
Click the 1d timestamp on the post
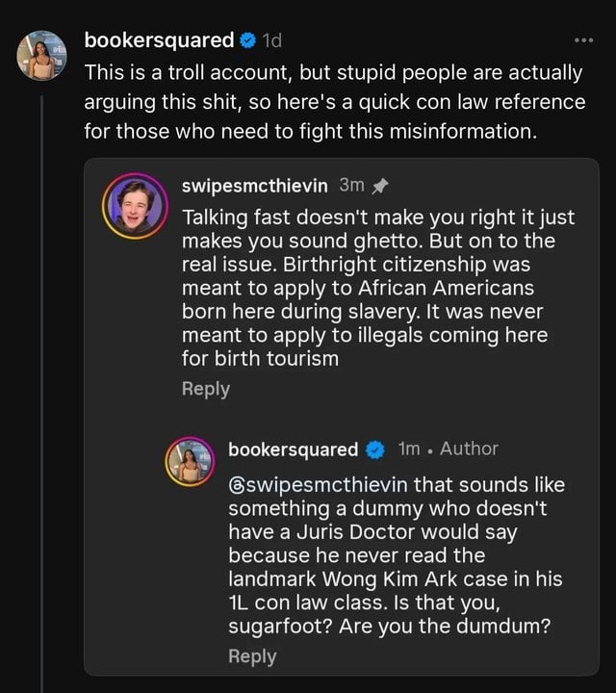pos(273,40)
